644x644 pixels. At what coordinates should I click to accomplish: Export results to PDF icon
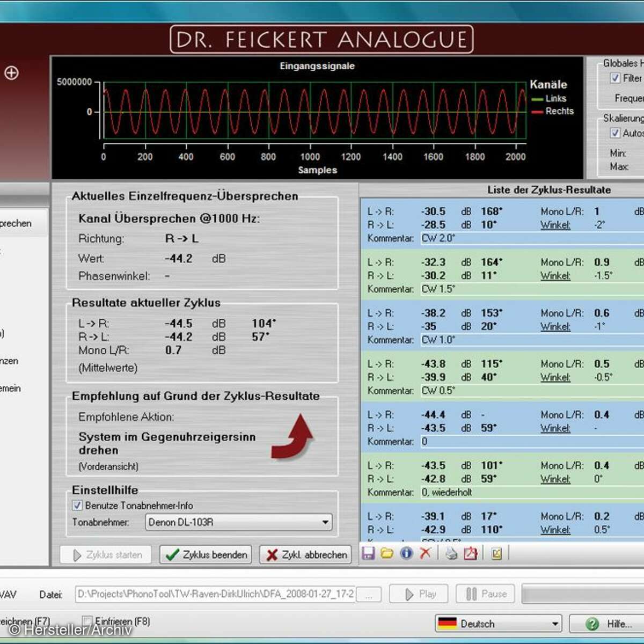471,553
